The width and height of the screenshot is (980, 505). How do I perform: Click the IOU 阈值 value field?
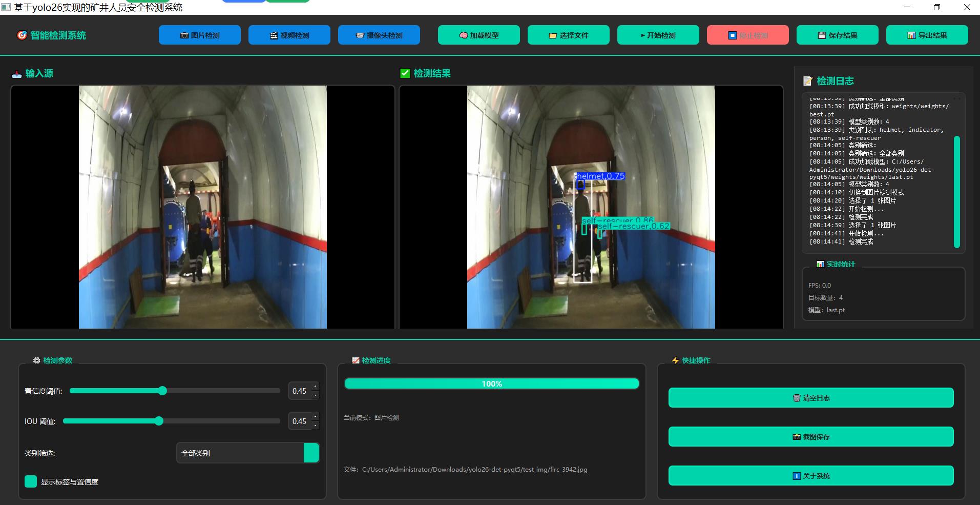(x=300, y=421)
